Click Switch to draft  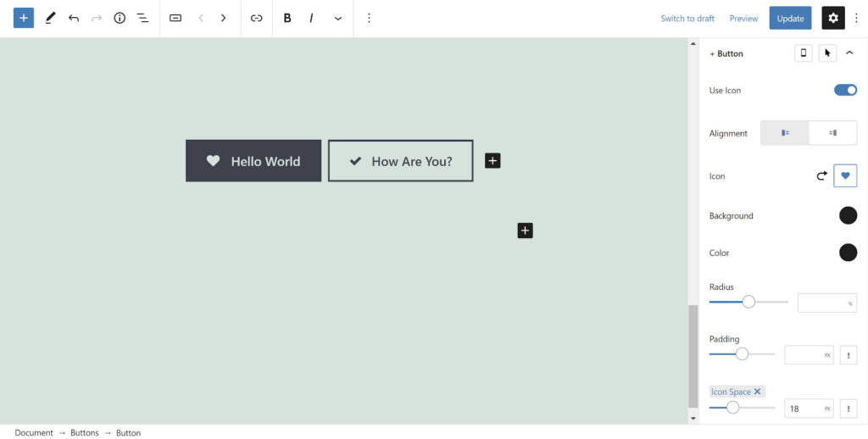(x=687, y=19)
